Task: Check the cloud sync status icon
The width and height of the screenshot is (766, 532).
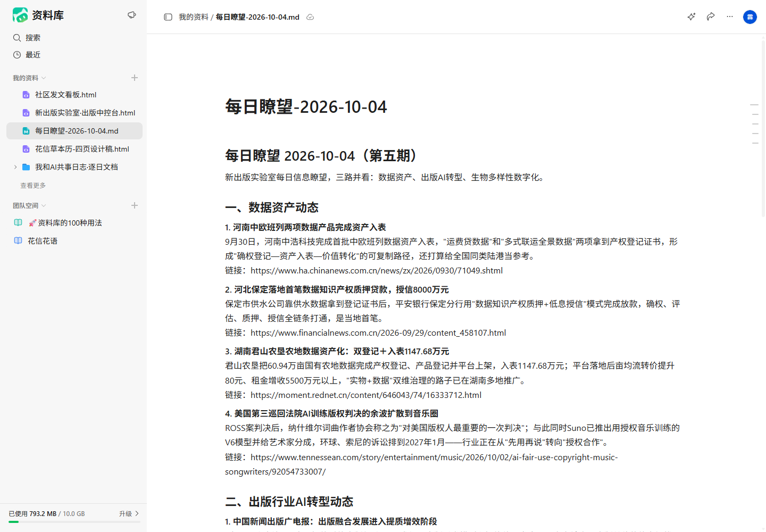Action: (310, 17)
